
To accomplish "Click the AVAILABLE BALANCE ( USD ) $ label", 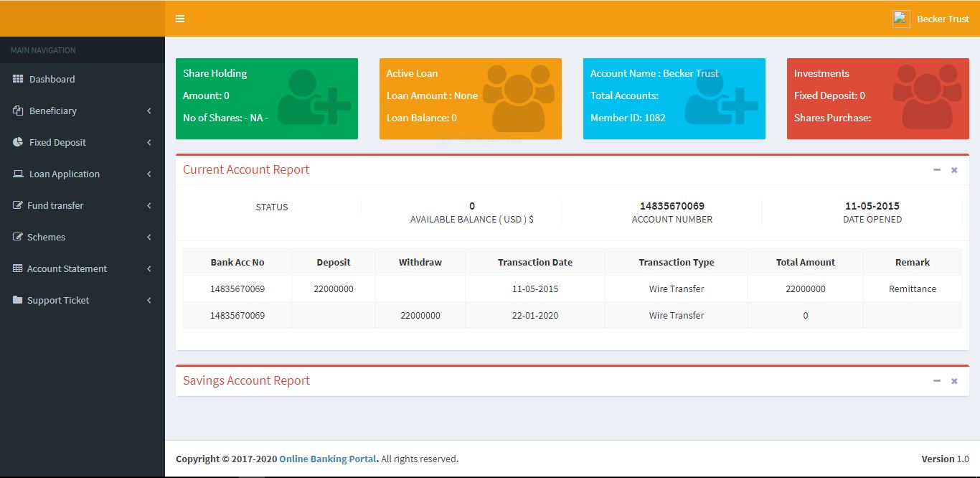I will pyautogui.click(x=472, y=219).
